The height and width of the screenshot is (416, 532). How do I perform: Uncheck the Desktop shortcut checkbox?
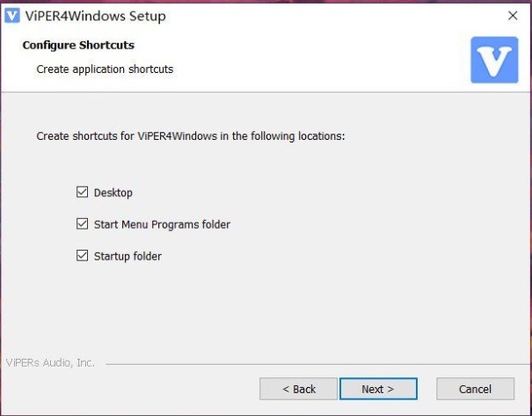pyautogui.click(x=83, y=193)
